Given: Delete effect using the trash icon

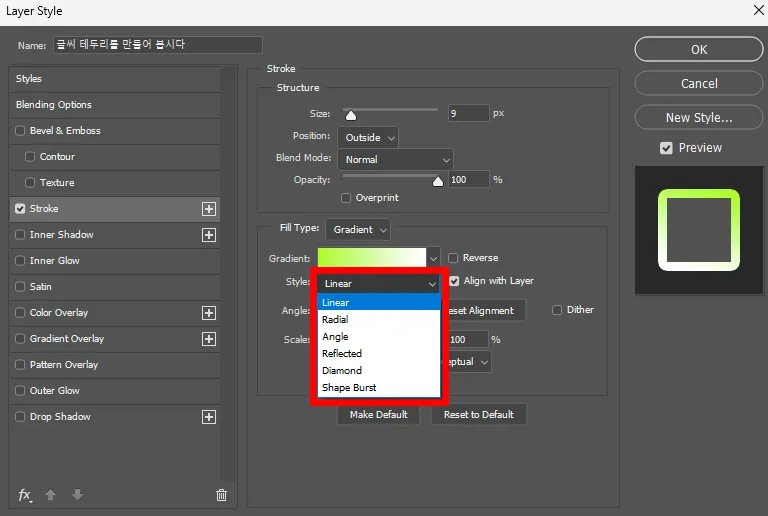Looking at the screenshot, I should 221,495.
